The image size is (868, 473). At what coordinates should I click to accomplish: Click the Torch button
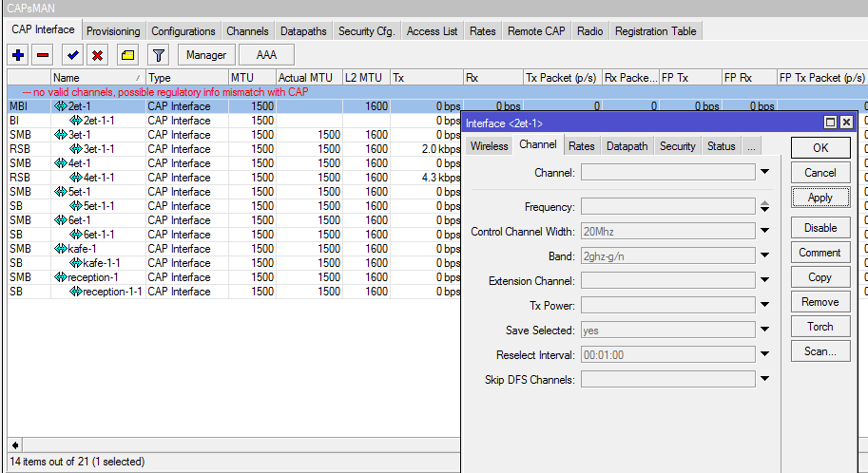820,327
